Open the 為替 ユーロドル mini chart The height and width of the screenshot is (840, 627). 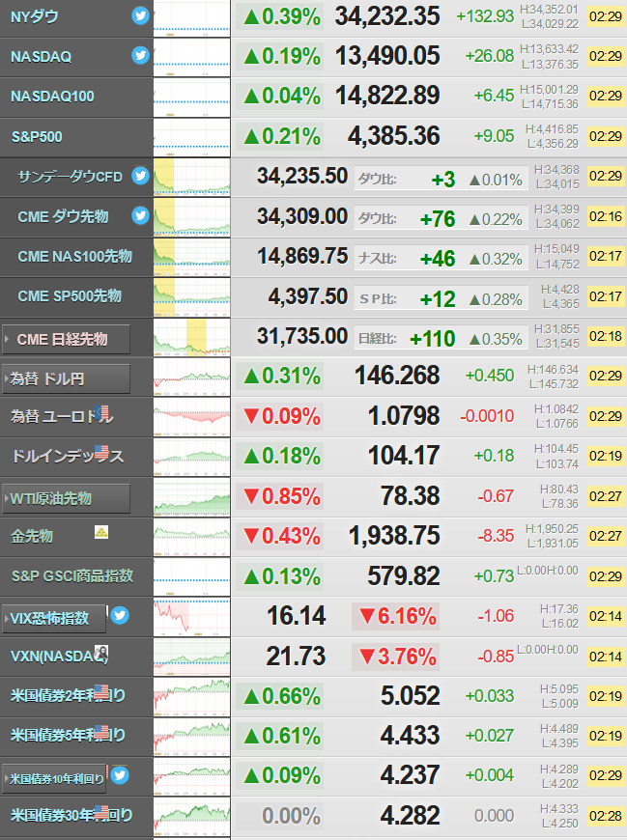(x=192, y=417)
